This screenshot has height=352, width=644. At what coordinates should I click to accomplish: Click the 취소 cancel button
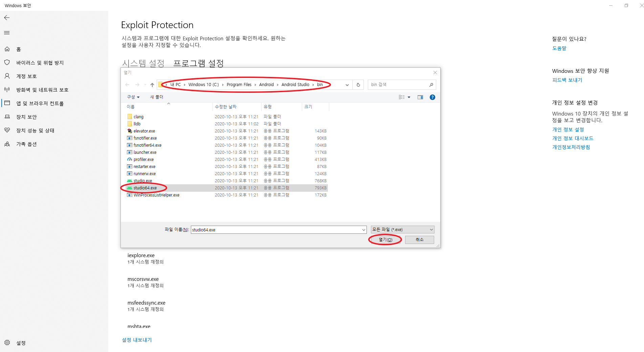tap(420, 240)
